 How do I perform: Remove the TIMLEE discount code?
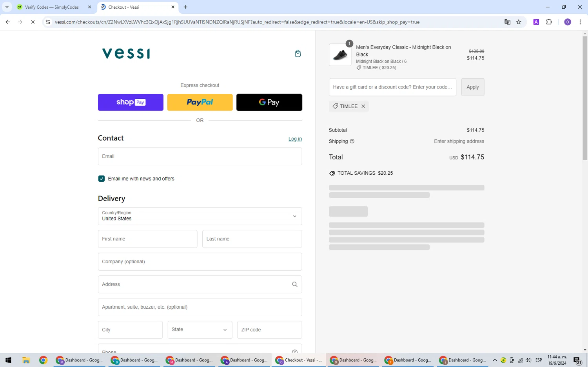coord(363,106)
